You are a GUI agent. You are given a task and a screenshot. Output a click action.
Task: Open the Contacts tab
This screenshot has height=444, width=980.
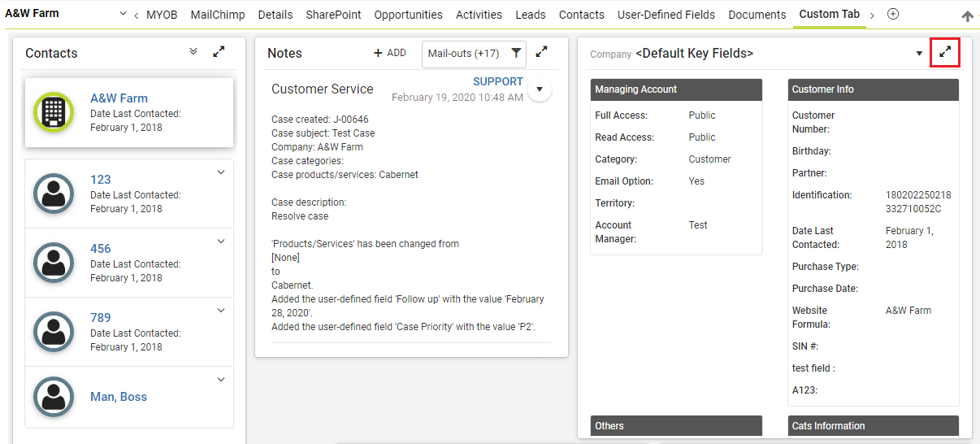[582, 15]
